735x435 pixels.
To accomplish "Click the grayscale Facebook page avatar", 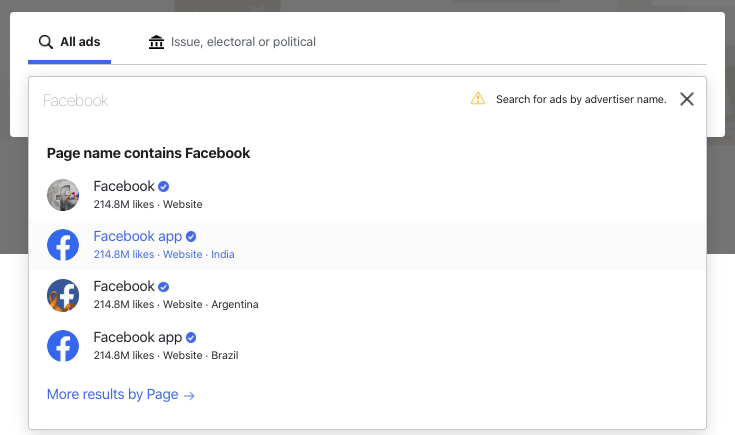I will point(63,195).
